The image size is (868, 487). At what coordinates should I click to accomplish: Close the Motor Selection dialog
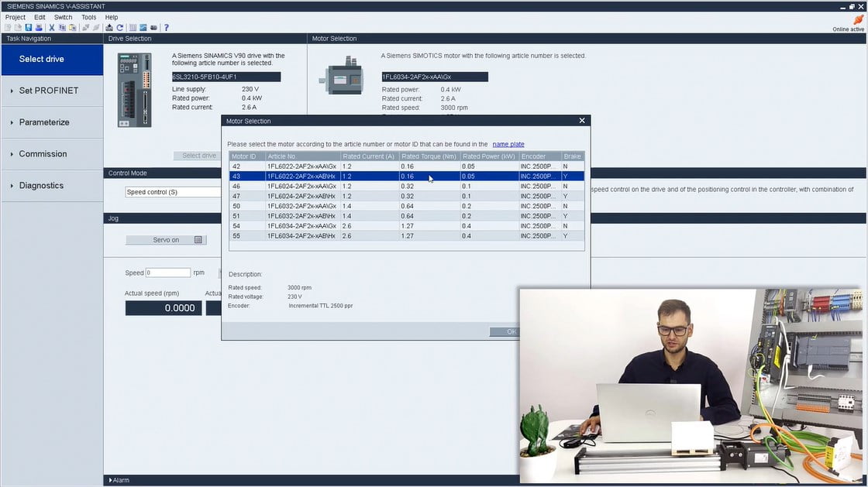click(582, 121)
